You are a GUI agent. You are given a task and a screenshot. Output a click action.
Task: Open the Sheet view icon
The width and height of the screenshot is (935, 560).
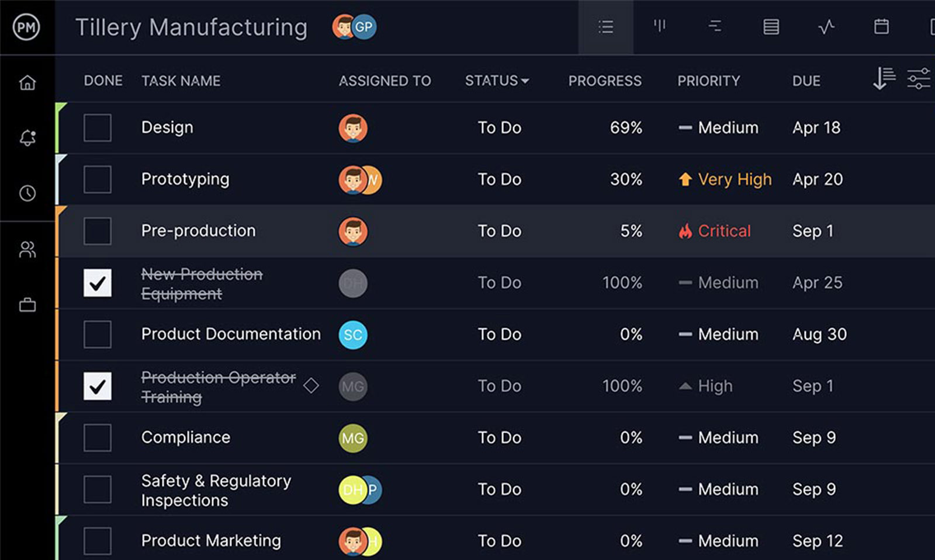770,27
